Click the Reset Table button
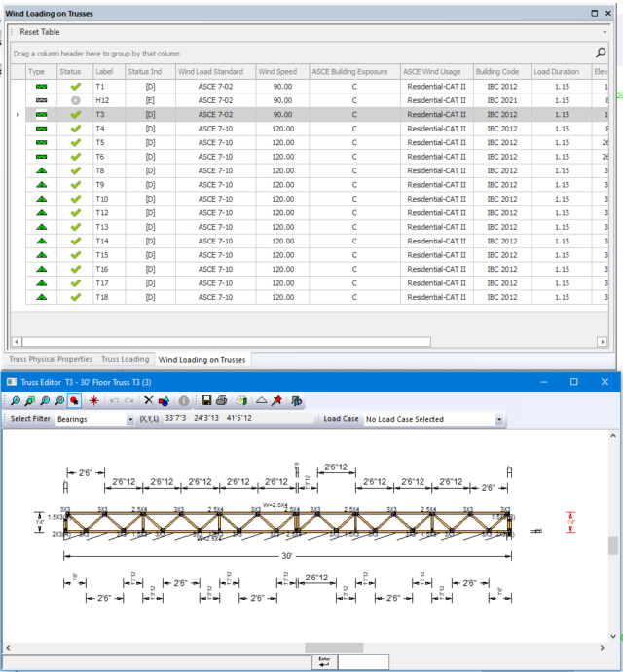The height and width of the screenshot is (672, 623). click(x=40, y=32)
